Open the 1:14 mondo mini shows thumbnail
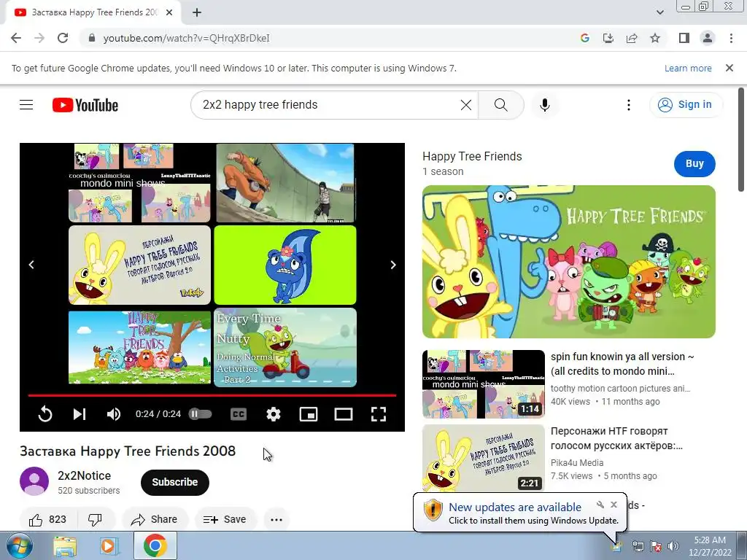 pyautogui.click(x=484, y=384)
